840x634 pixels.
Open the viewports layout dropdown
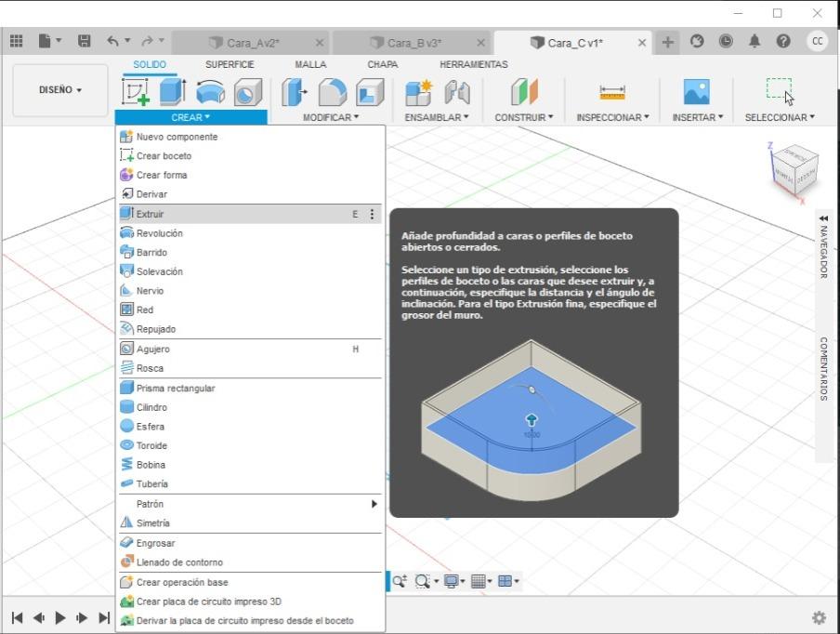508,581
